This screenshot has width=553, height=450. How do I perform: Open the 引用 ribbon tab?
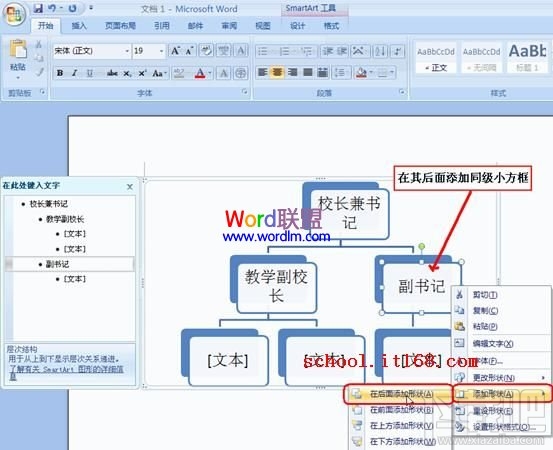click(162, 26)
